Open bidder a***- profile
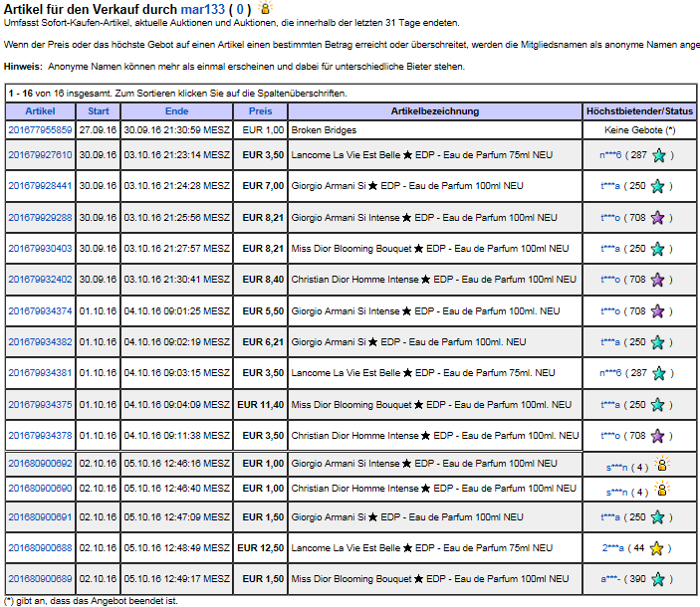The height and width of the screenshot is (607, 700). tap(610, 578)
